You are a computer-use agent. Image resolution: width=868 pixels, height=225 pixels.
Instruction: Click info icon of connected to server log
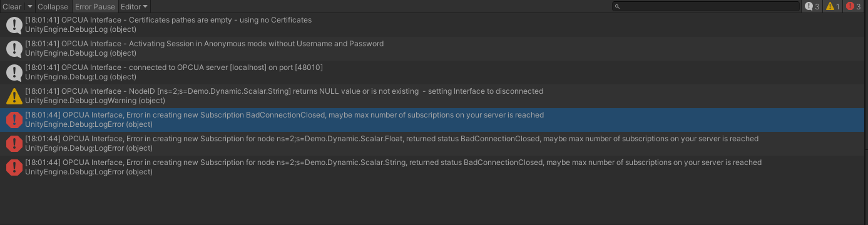pos(14,72)
